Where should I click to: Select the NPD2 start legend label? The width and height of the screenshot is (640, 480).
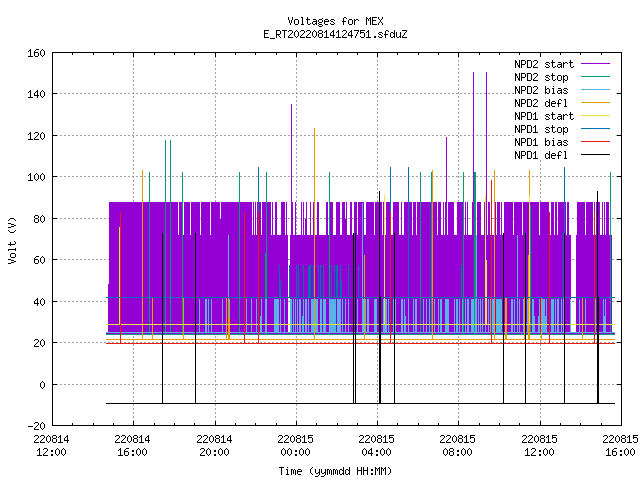(544, 64)
